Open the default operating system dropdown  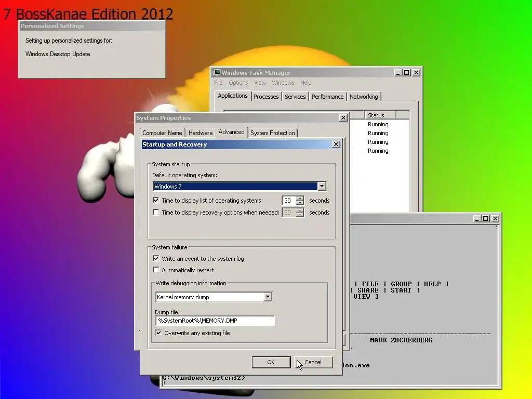[322, 186]
